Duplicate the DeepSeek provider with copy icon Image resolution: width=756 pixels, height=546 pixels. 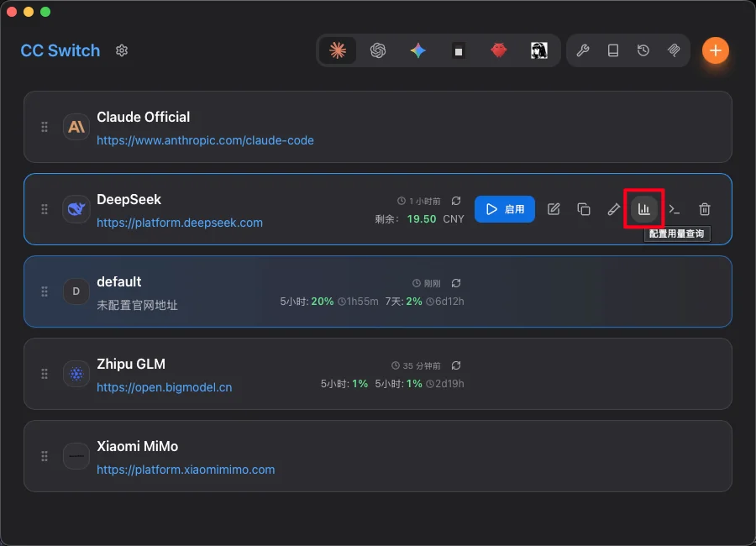(x=584, y=209)
